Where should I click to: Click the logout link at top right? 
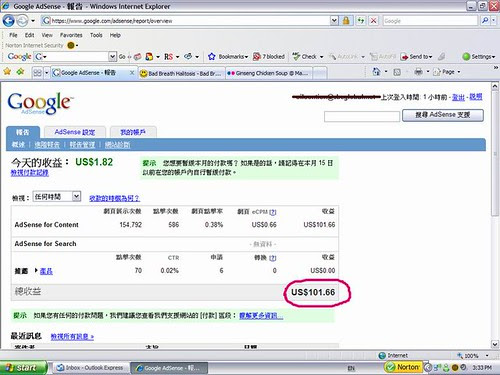[458, 97]
